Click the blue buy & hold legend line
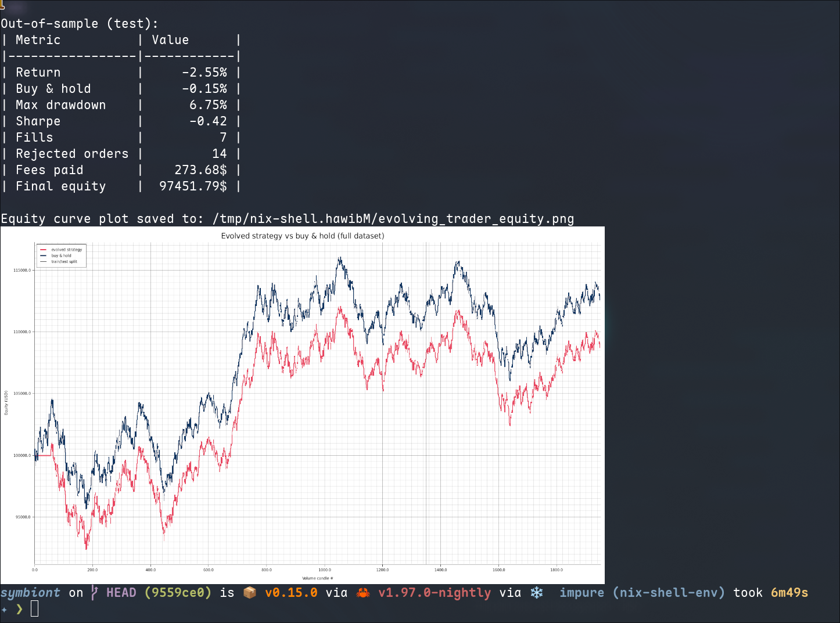The height and width of the screenshot is (623, 840). tap(44, 255)
